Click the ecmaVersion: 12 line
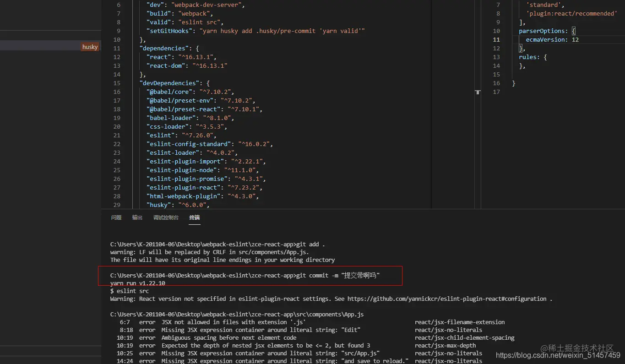This screenshot has height=364, width=625. (x=552, y=40)
